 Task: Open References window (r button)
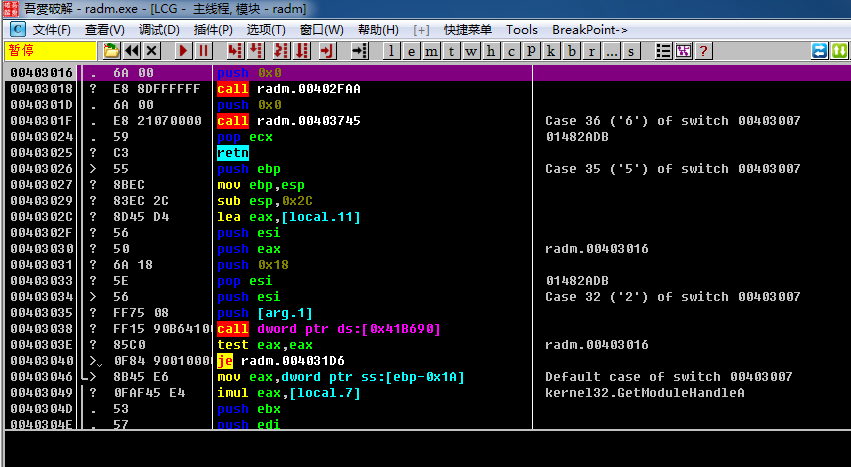592,51
